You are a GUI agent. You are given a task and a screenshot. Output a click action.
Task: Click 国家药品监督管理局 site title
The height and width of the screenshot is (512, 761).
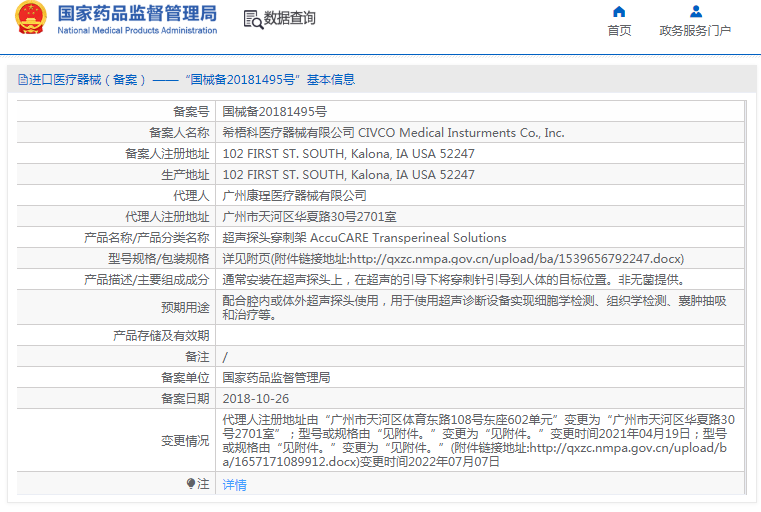[x=137, y=13]
